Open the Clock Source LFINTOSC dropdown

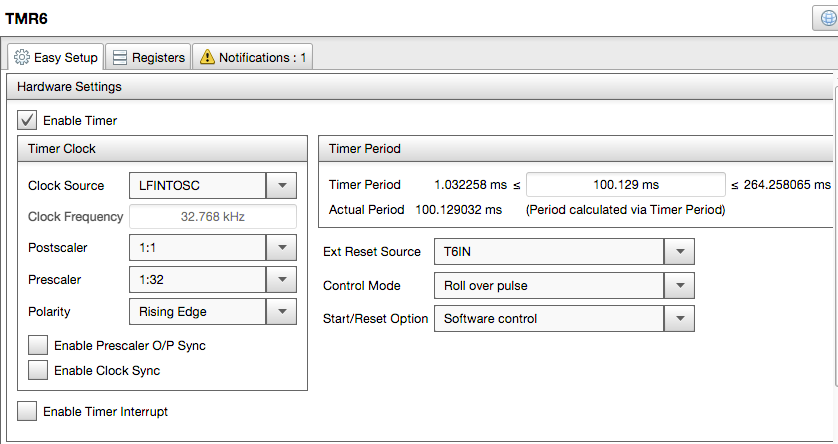281,185
